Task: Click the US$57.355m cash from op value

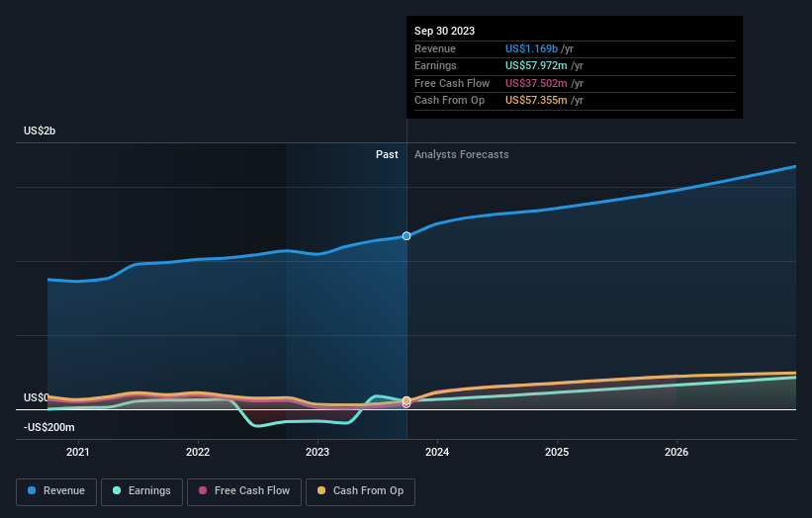Action: point(536,101)
